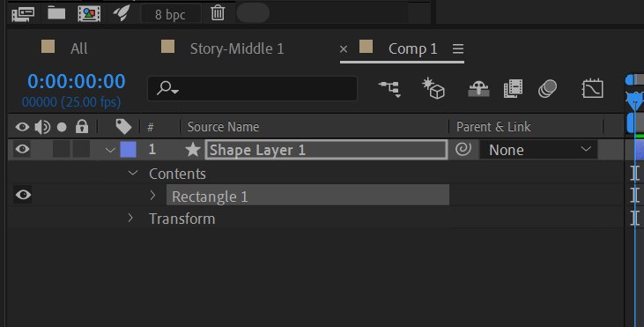The height and width of the screenshot is (327, 644).
Task: Click the blue label color of Shape Layer 1
Action: 128,150
